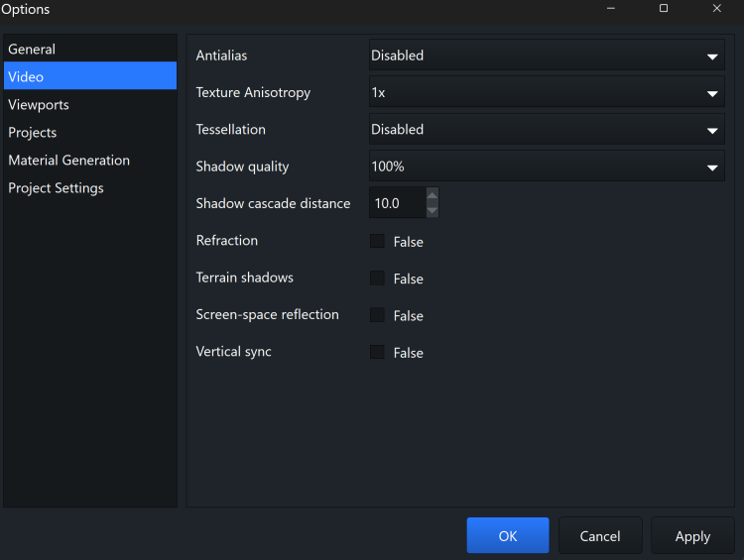Select the General options category
744x560 pixels.
(32, 50)
